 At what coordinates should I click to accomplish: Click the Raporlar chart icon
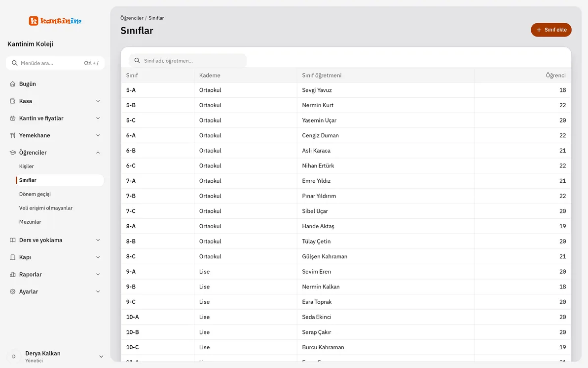(13, 275)
